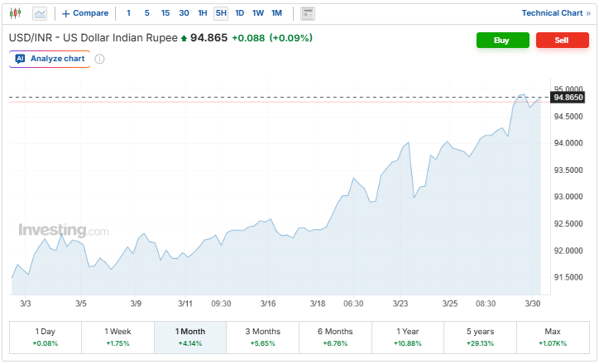Select the 15 minute interval
The height and width of the screenshot is (364, 599).
tap(165, 13)
